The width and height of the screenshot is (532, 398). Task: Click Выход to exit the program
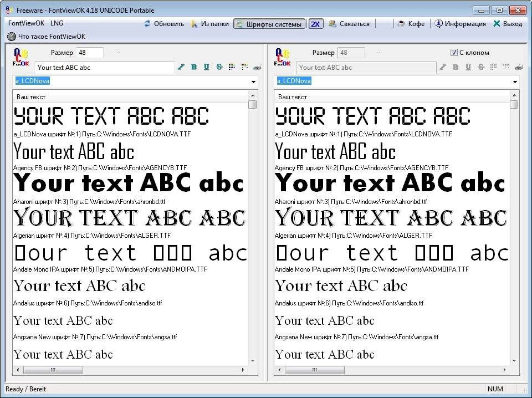click(x=508, y=24)
